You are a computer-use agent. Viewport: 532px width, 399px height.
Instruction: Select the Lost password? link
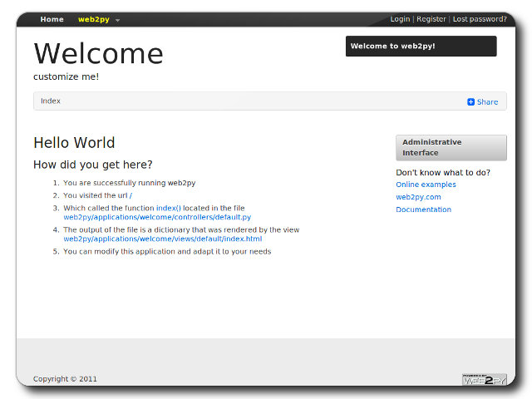480,19
